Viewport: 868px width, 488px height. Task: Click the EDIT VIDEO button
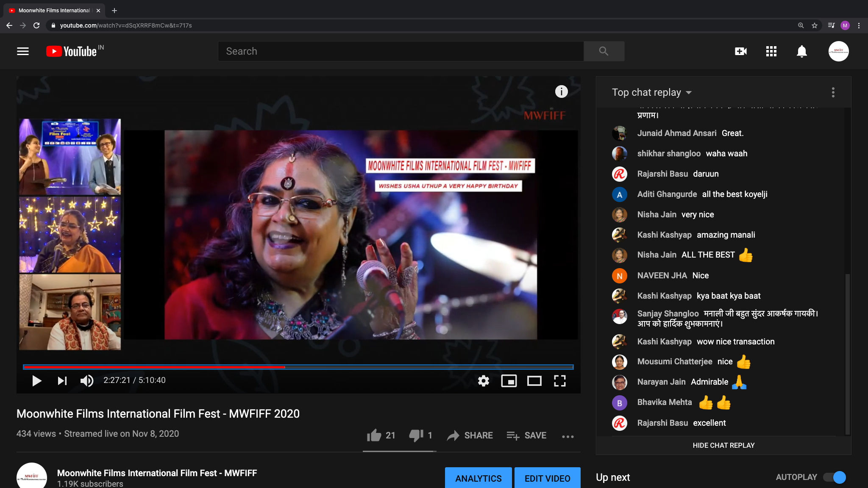click(548, 478)
